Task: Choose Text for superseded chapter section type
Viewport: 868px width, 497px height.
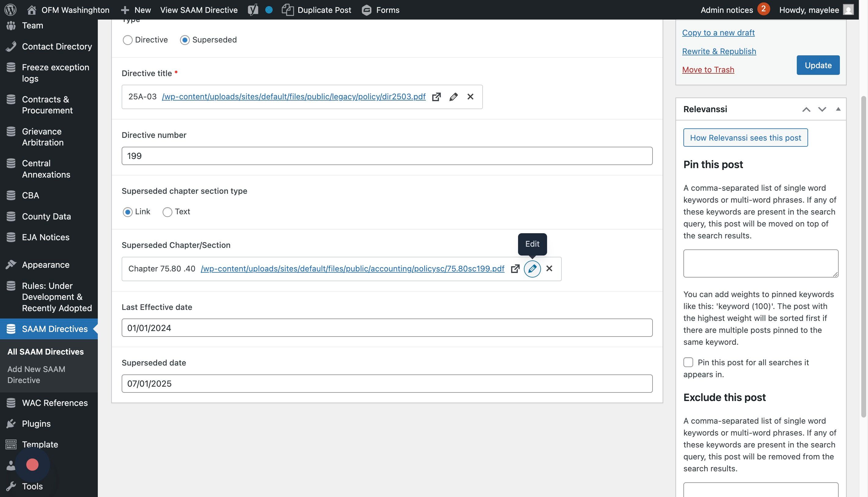Action: coord(167,212)
